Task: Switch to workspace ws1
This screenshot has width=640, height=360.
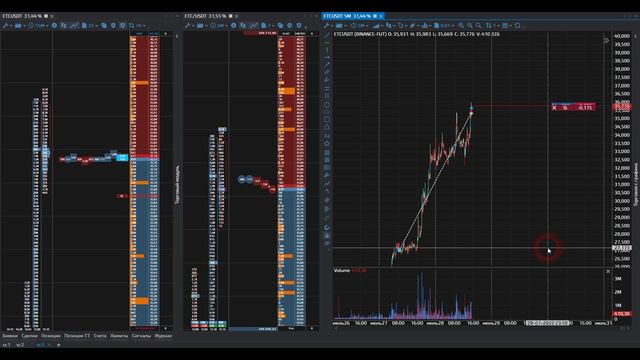Action: (x=7, y=345)
